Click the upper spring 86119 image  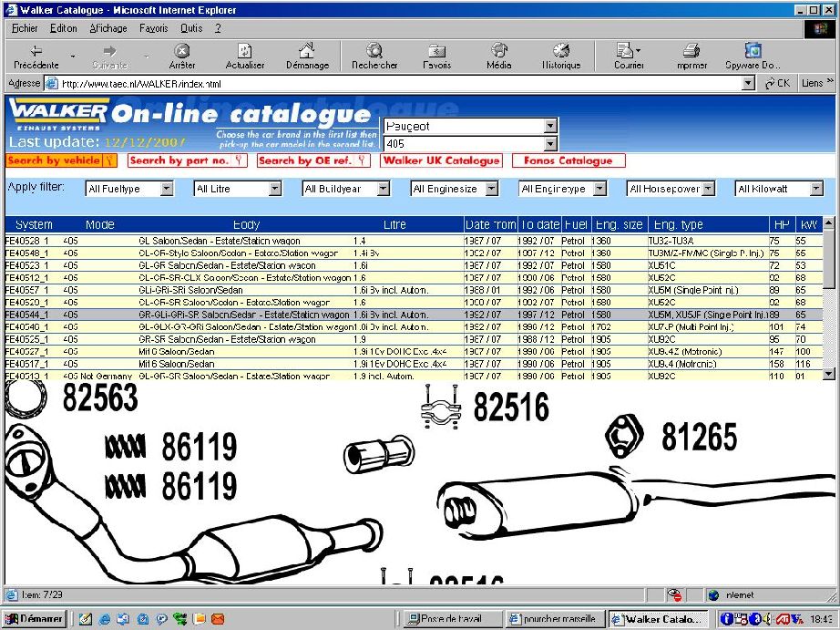pyautogui.click(x=125, y=447)
